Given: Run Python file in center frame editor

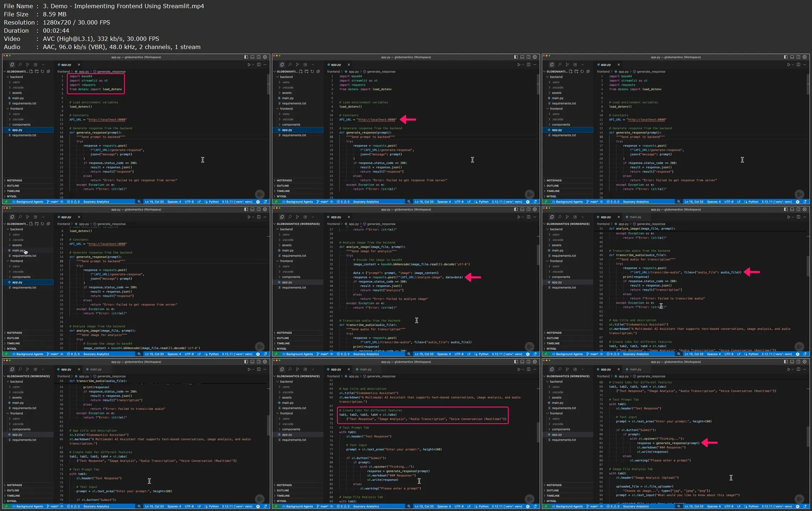Looking at the screenshot, I should [x=519, y=217].
